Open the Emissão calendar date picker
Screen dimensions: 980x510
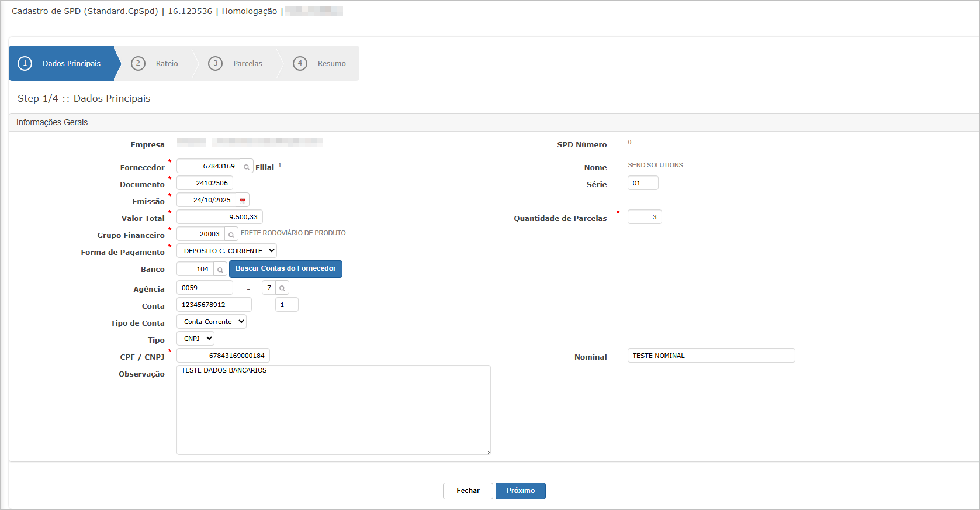(243, 201)
